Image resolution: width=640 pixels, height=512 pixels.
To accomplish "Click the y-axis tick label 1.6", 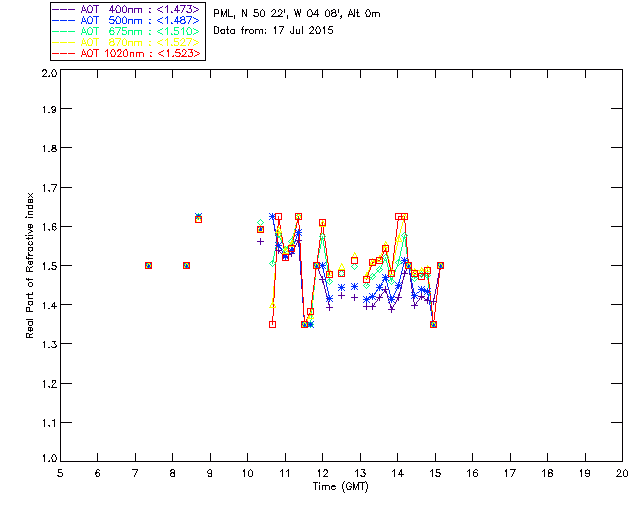I will [49, 227].
